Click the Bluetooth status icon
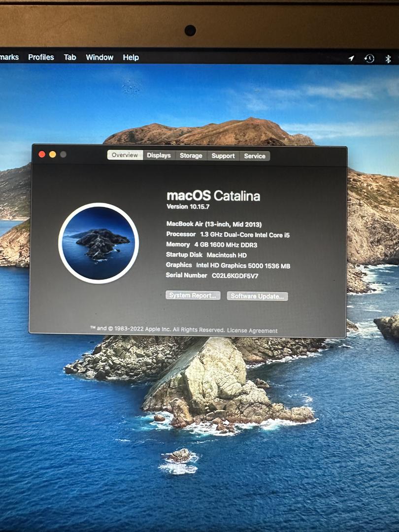The height and width of the screenshot is (532, 399). point(388,59)
